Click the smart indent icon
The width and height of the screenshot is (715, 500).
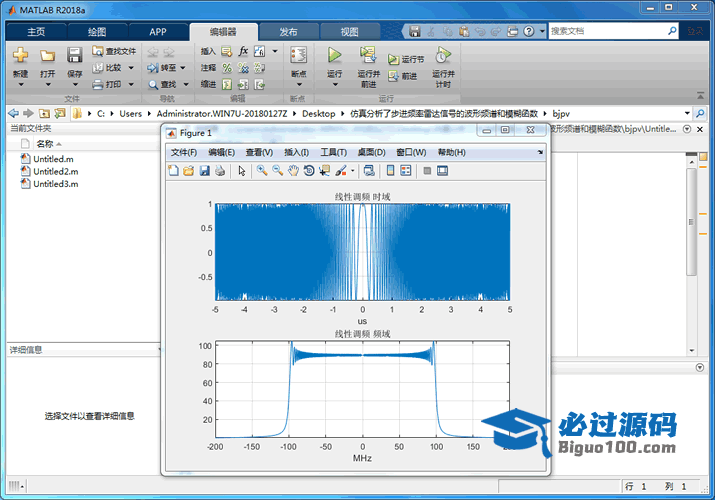(227, 84)
